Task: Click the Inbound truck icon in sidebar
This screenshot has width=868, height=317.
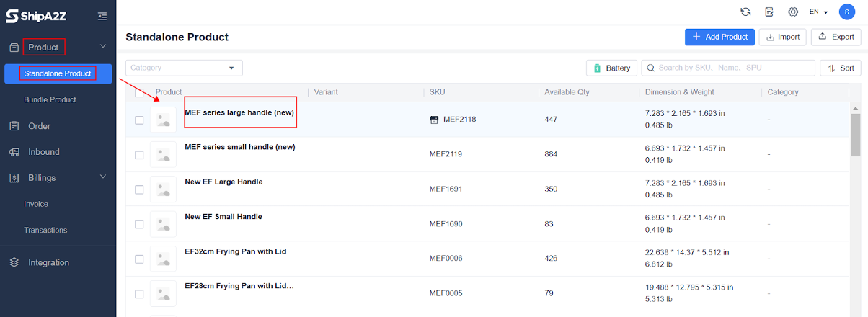Action: (14, 152)
